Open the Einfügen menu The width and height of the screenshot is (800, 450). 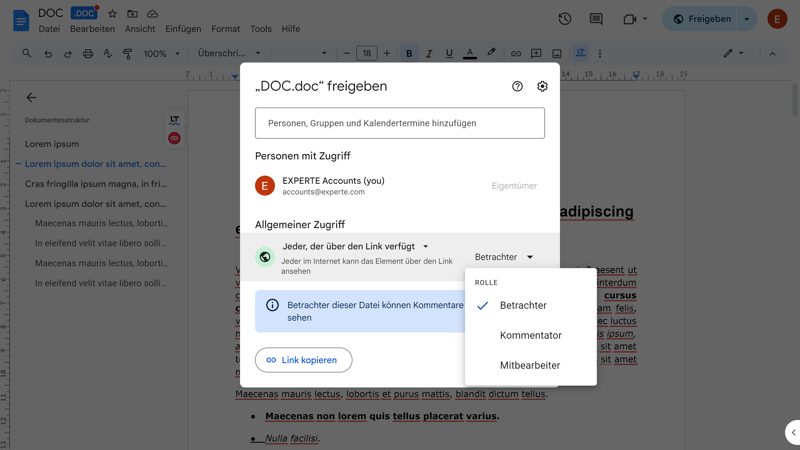pos(183,29)
